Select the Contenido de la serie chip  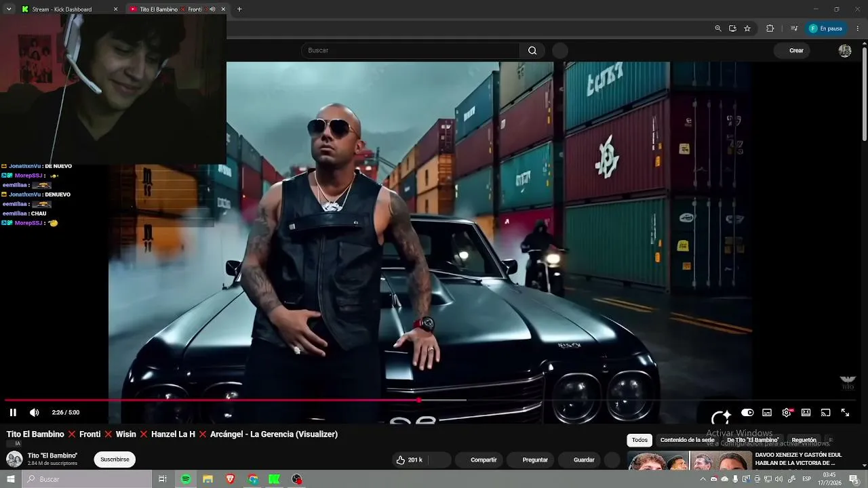pos(687,440)
